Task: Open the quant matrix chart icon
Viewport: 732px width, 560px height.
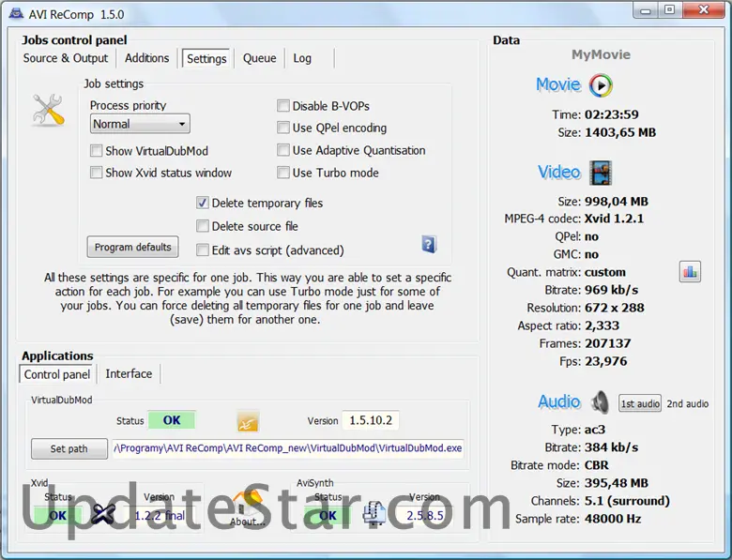Action: (x=690, y=272)
